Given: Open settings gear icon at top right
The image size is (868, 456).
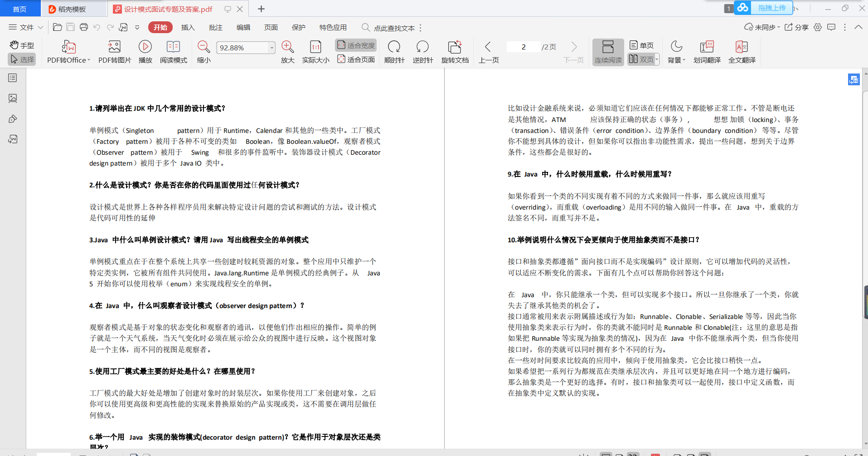Looking at the screenshot, I should 818,27.
